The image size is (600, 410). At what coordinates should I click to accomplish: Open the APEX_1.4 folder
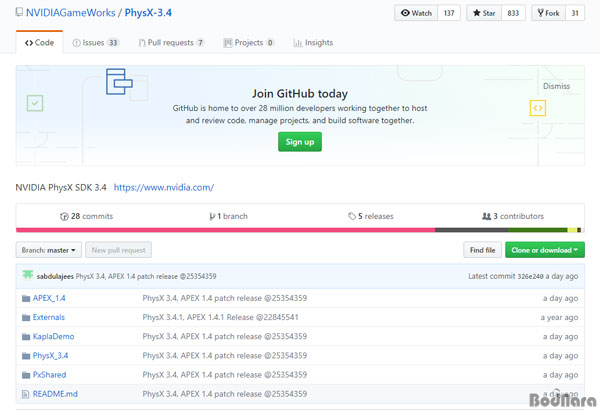pyautogui.click(x=49, y=298)
